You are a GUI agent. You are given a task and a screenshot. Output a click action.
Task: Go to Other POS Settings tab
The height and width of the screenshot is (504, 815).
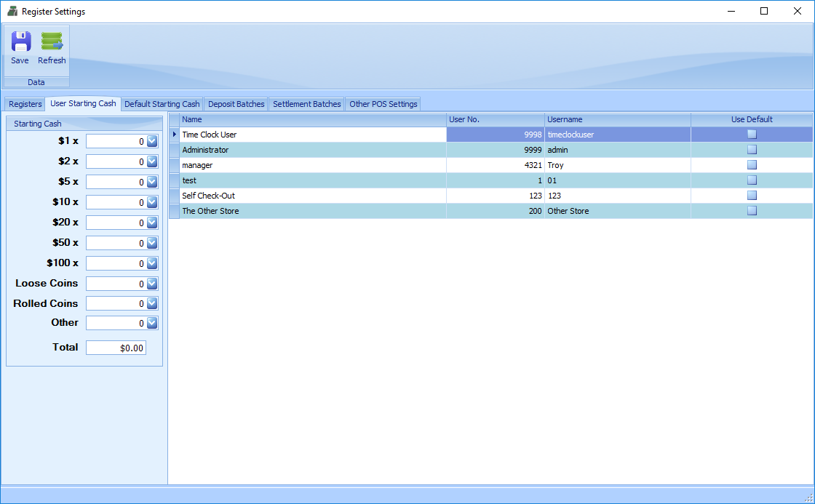(x=383, y=104)
